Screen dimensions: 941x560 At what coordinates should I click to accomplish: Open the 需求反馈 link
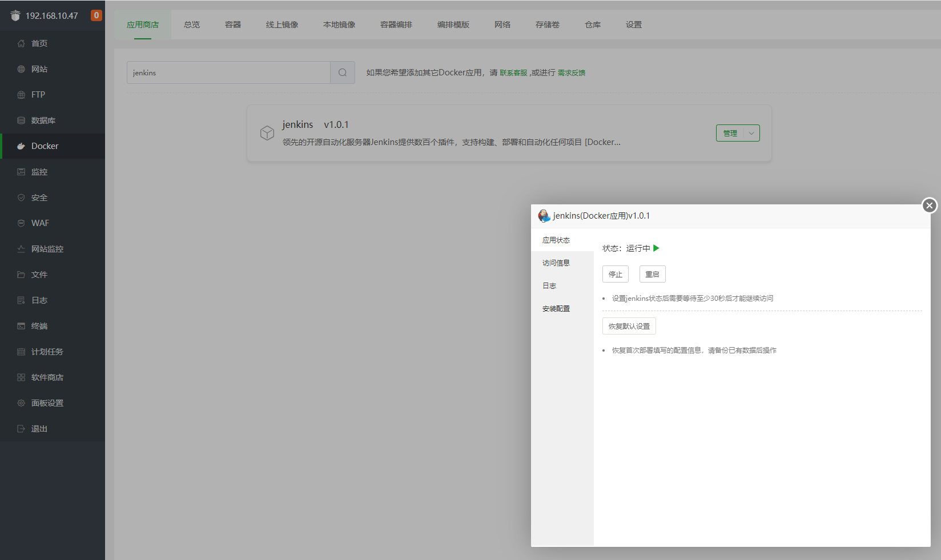tap(572, 72)
